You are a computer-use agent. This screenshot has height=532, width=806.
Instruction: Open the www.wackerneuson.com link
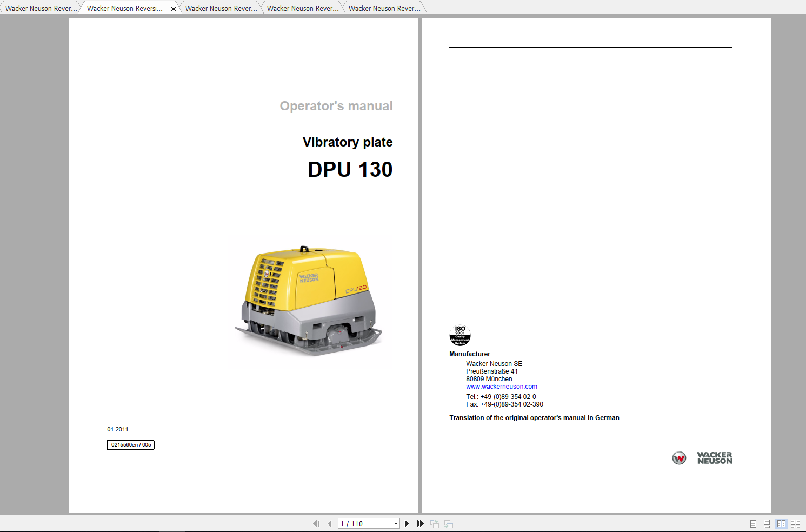[502, 387]
